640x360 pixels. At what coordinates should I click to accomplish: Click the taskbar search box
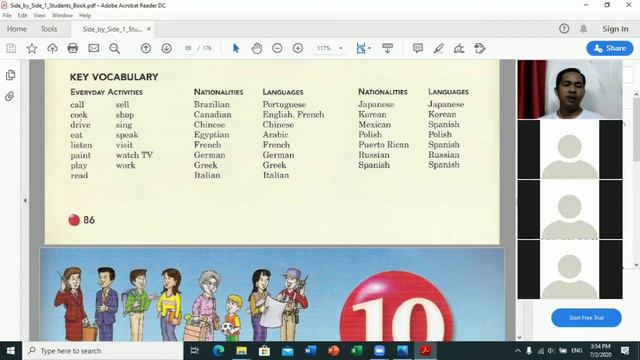[103, 351]
